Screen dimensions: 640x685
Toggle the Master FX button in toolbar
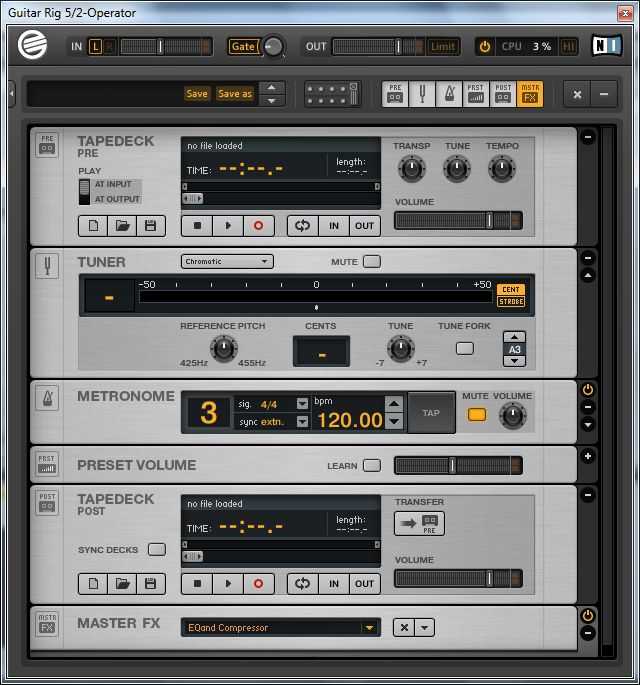(x=530, y=93)
